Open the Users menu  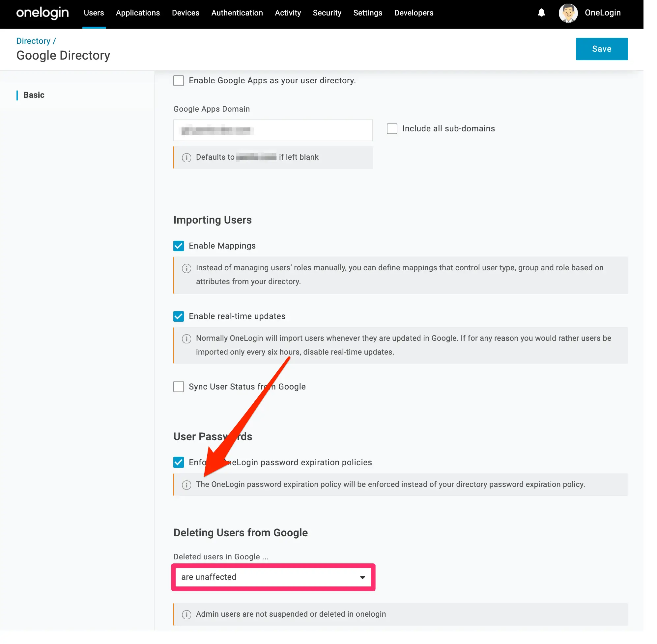pyautogui.click(x=94, y=13)
